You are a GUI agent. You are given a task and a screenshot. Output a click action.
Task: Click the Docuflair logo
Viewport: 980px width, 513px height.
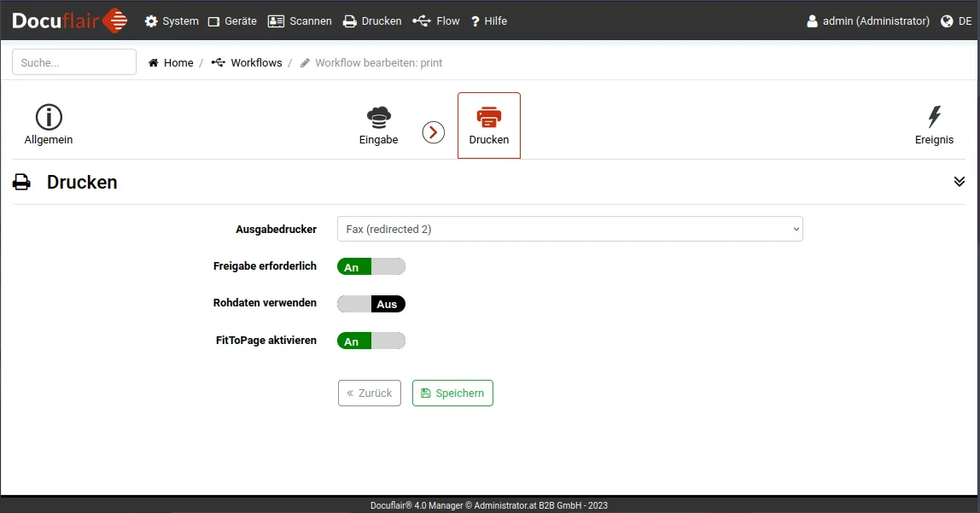pos(69,20)
